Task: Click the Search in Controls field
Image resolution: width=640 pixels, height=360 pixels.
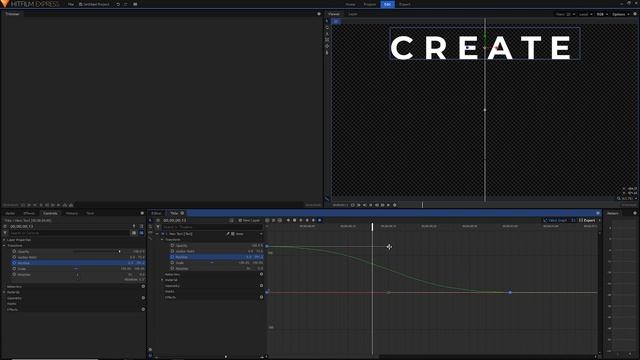Action: [x=69, y=233]
